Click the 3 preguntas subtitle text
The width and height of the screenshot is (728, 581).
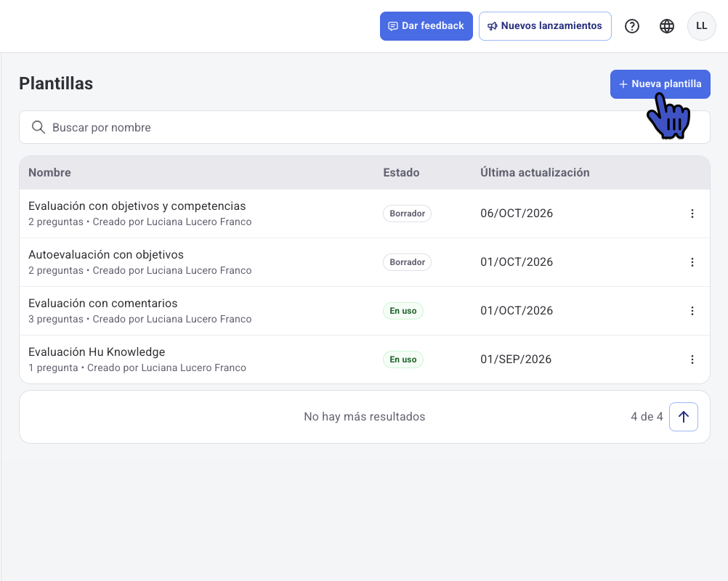[x=56, y=320]
